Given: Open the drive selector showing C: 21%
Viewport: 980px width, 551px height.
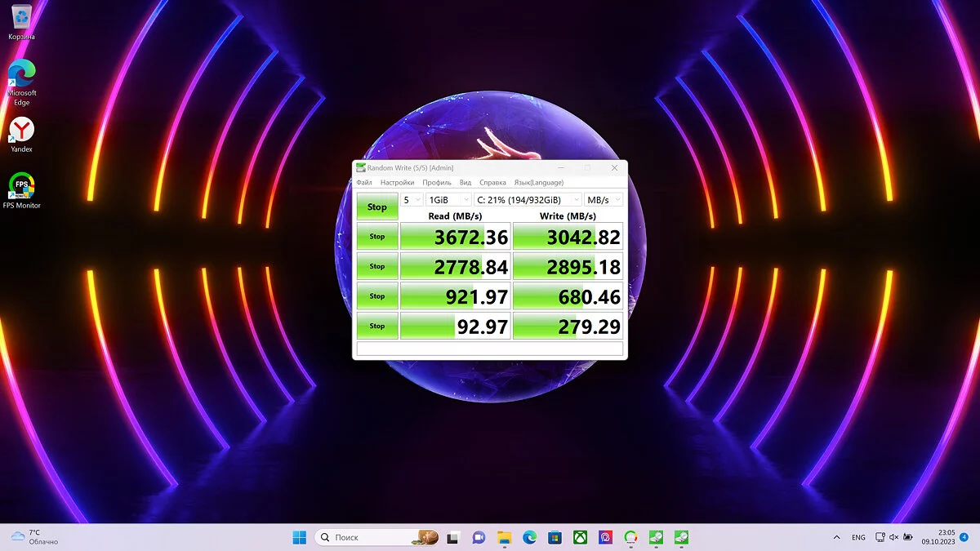Looking at the screenshot, I should tap(528, 200).
